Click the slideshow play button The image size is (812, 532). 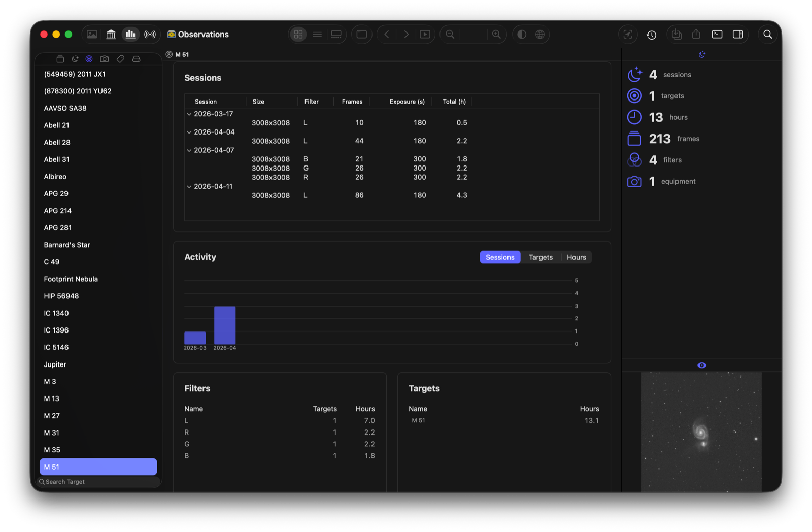[x=425, y=35]
